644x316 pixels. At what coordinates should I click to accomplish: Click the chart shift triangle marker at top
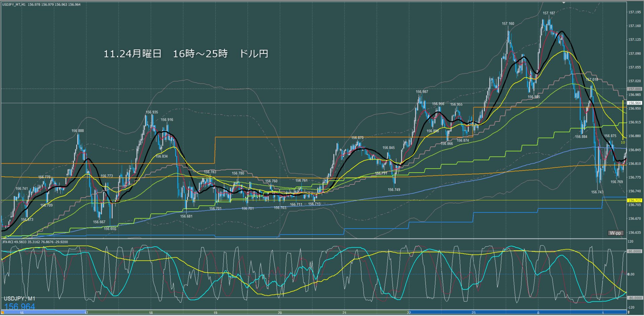(x=564, y=2)
